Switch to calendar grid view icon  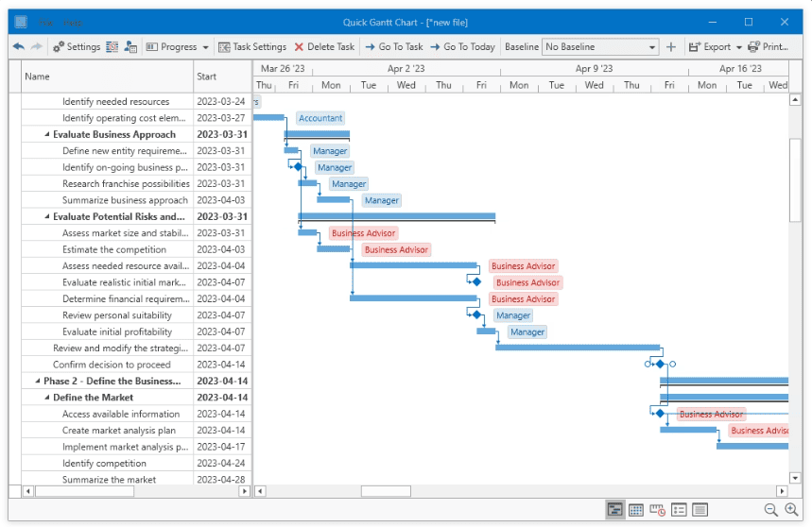tap(636, 510)
